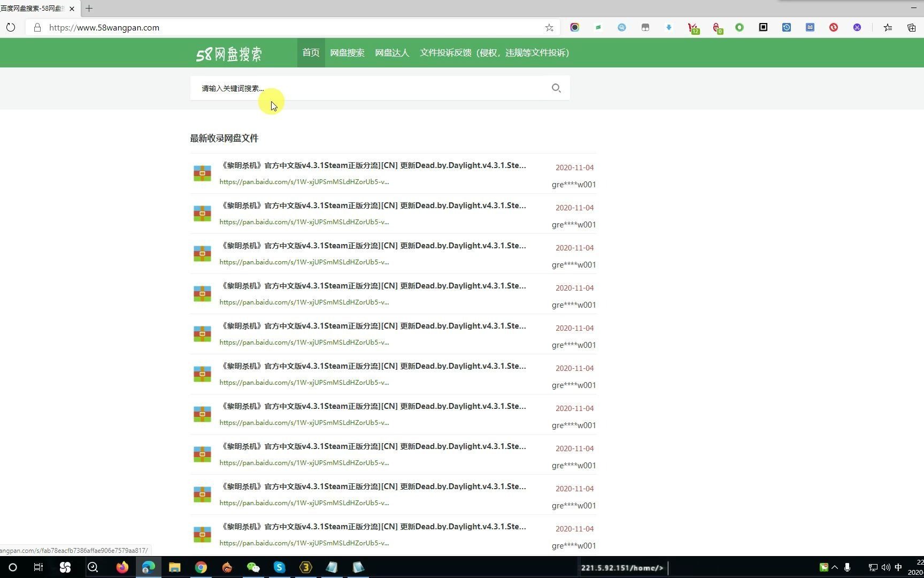Click the browser tab titled 百度网盘搜索-58网盘
This screenshot has height=578, width=924.
coord(33,9)
